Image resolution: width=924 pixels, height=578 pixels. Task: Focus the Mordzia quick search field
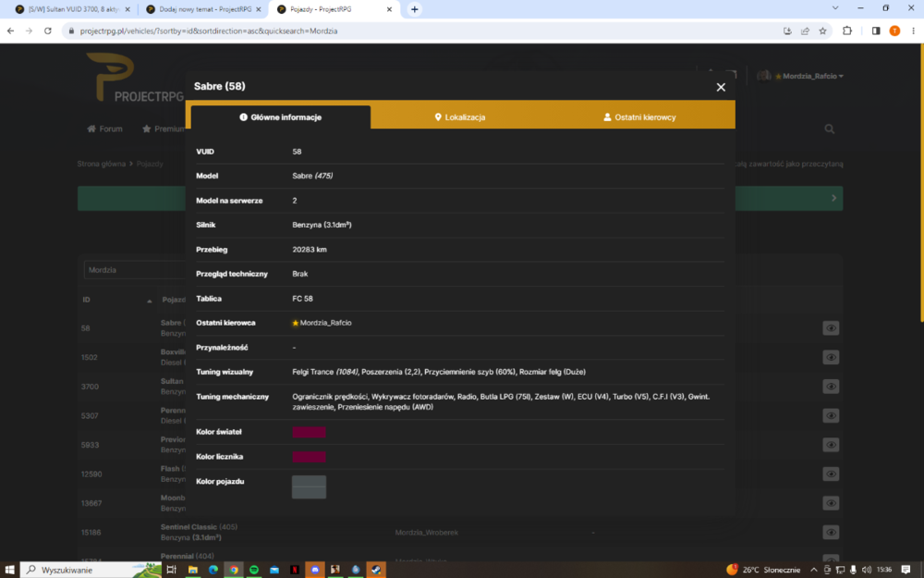point(135,270)
